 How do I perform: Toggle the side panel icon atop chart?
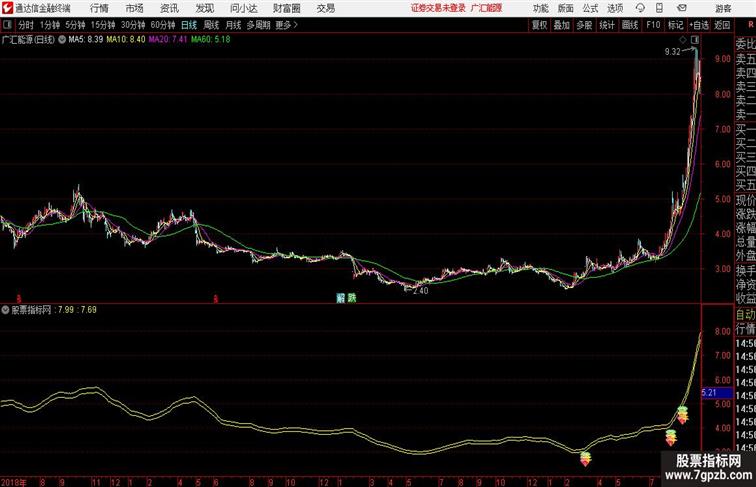(695, 40)
